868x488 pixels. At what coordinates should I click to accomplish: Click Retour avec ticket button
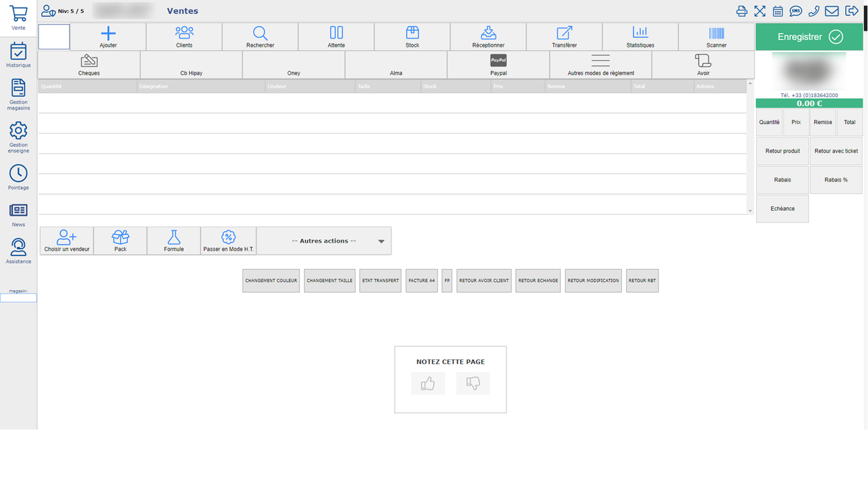click(836, 151)
